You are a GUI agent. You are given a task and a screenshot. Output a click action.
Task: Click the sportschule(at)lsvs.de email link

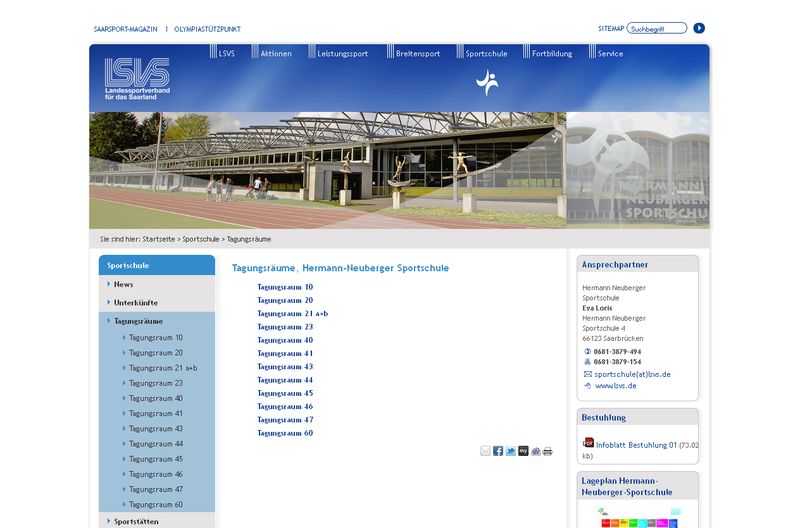(632, 374)
